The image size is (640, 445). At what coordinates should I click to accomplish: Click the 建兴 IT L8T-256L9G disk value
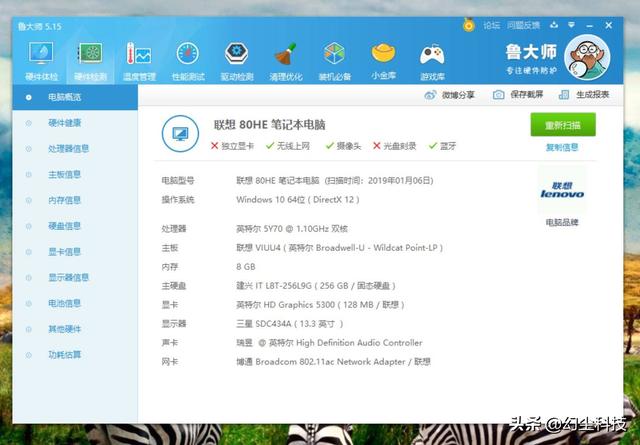316,285
